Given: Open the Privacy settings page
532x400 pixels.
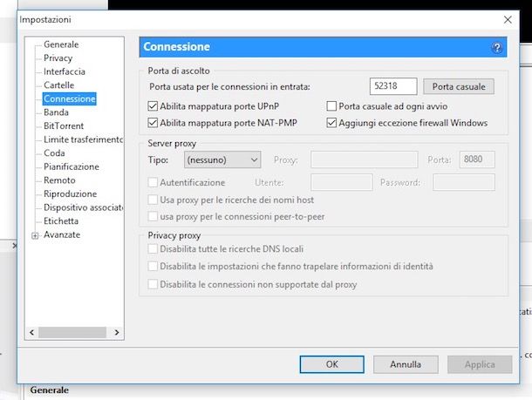Looking at the screenshot, I should (58, 58).
